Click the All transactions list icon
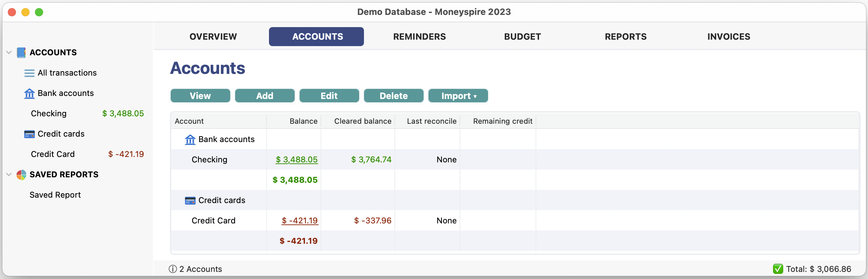 pos(30,73)
